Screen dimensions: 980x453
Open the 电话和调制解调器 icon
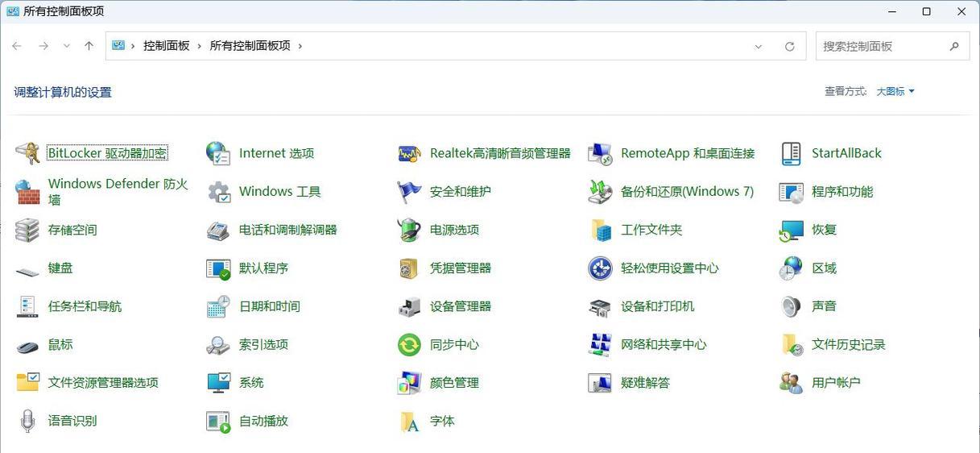218,230
